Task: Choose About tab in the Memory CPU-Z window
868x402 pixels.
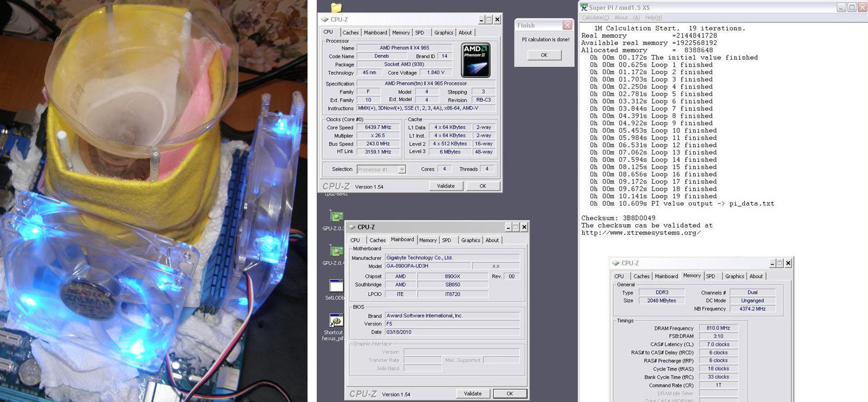Action: [756, 276]
